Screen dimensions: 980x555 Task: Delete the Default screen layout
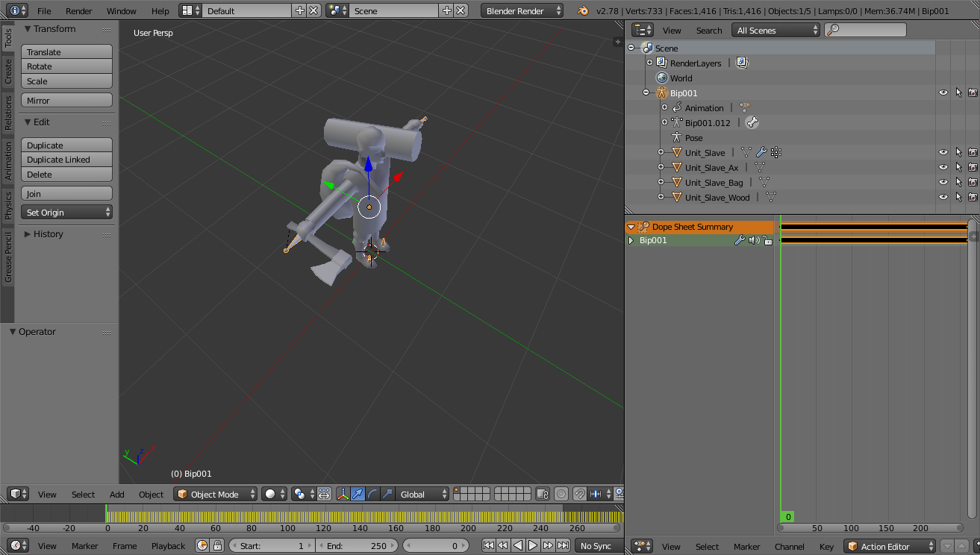[x=313, y=10]
